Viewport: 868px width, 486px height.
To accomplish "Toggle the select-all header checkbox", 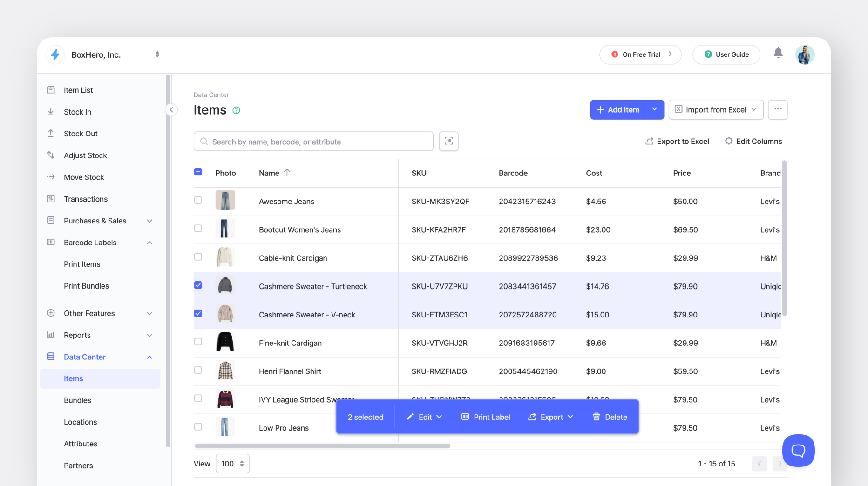I will (x=198, y=172).
